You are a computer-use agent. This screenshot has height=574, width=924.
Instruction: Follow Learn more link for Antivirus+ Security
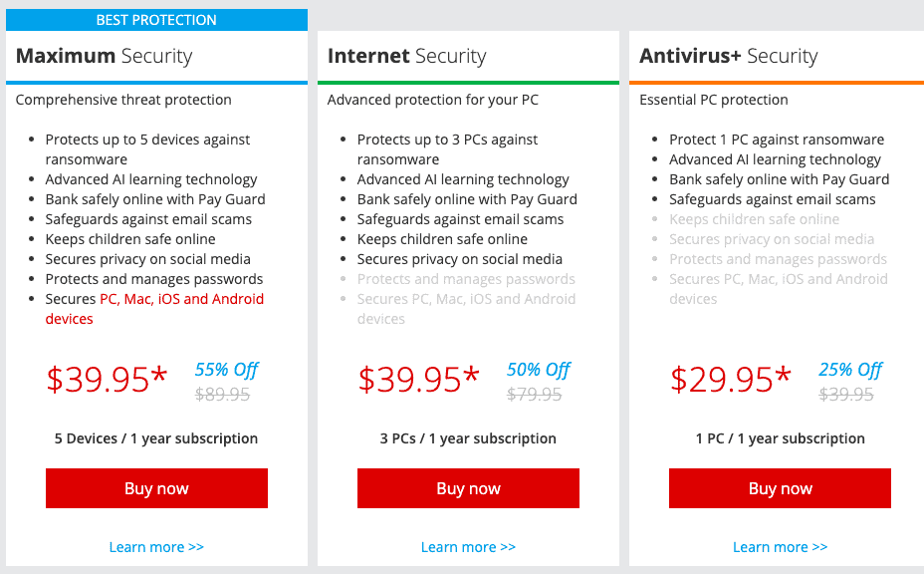coord(781,547)
